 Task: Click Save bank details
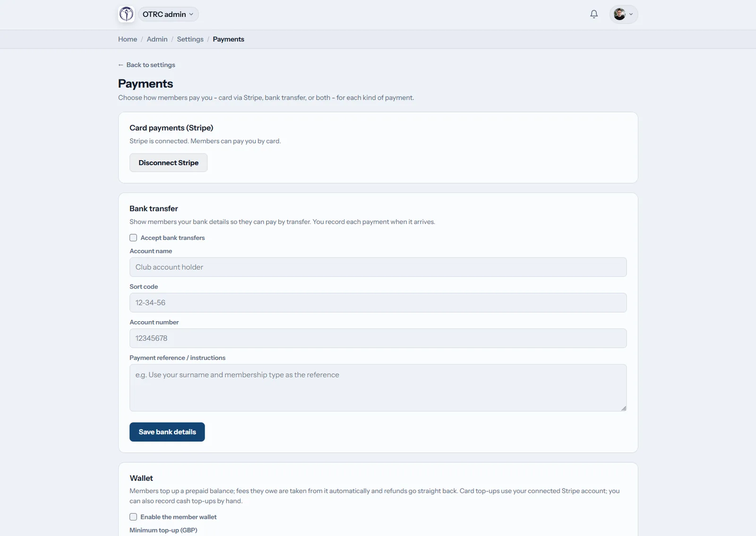[167, 432]
